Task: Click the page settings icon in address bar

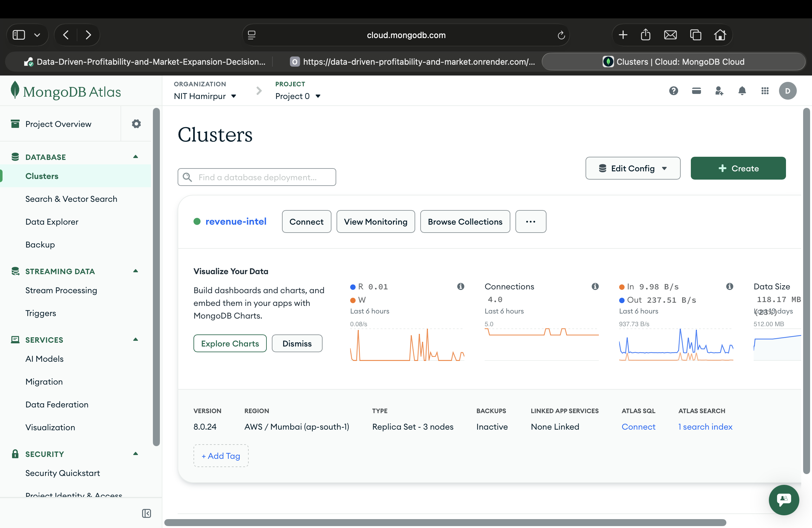Action: [252, 35]
